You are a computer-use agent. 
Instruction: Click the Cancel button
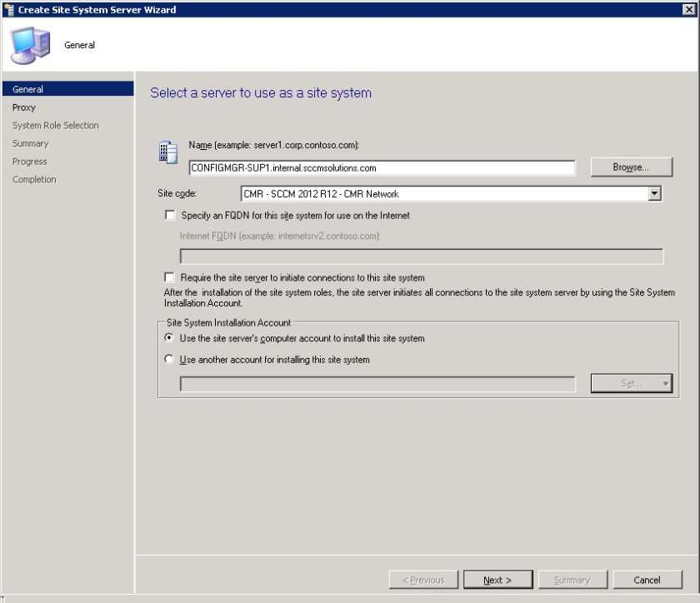[x=647, y=580]
